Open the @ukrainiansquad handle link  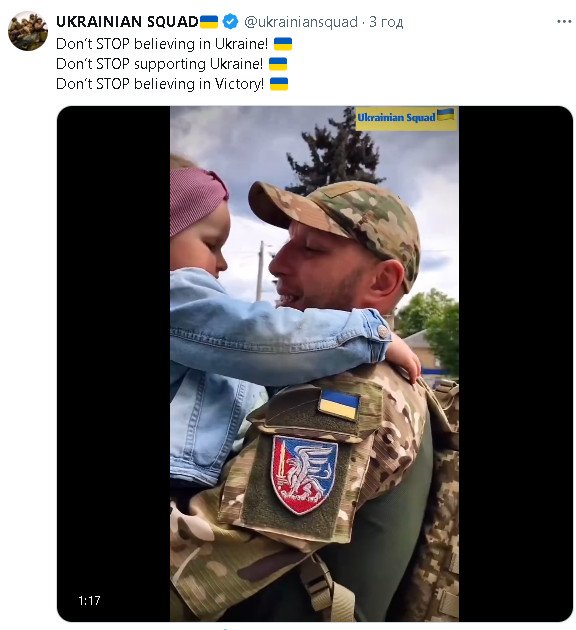pos(301,22)
